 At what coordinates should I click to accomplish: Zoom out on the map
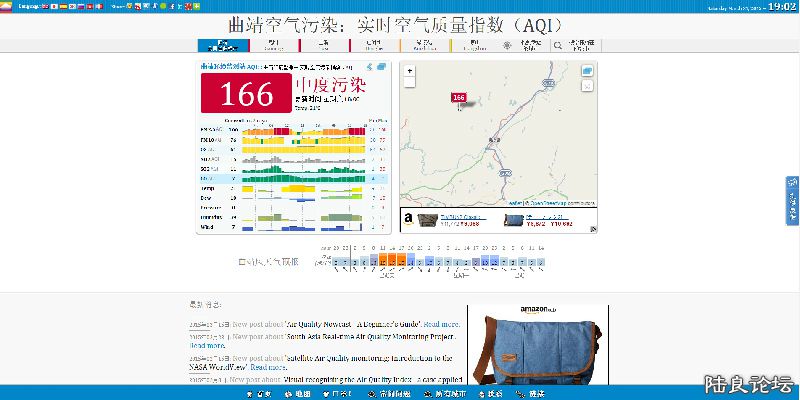click(409, 82)
